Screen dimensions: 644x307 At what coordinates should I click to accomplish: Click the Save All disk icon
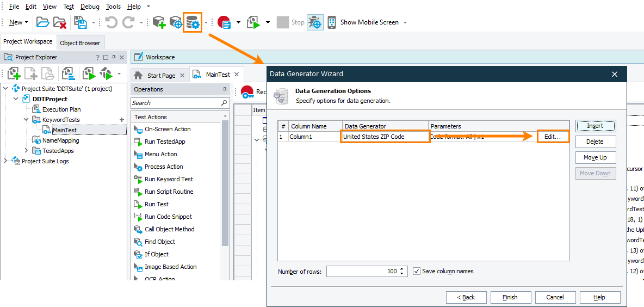pyautogui.click(x=81, y=22)
